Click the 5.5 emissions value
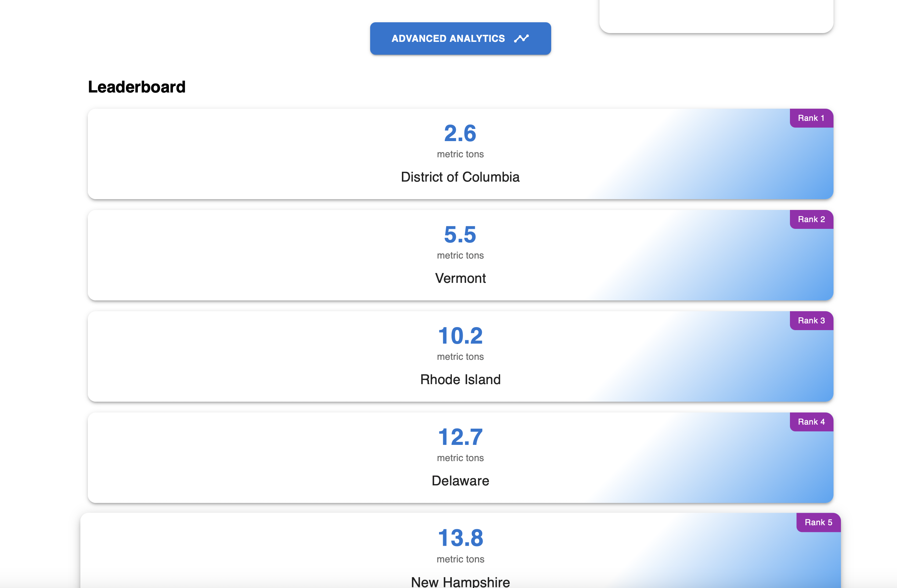Image resolution: width=897 pixels, height=588 pixels. point(460,235)
